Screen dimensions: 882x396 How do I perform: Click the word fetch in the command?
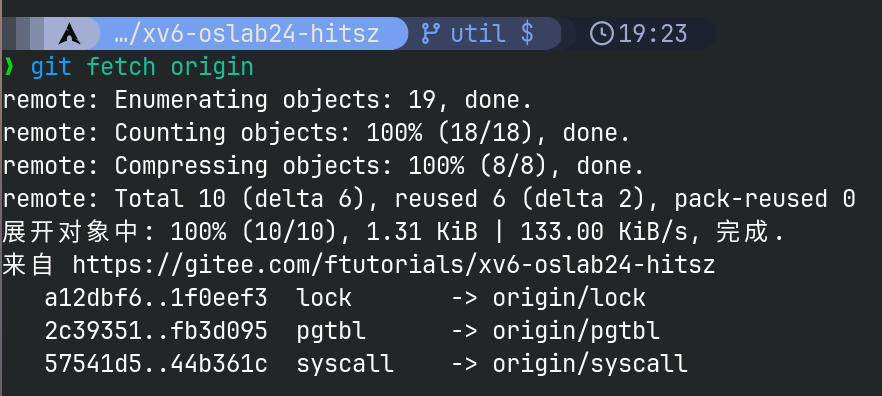tap(121, 67)
